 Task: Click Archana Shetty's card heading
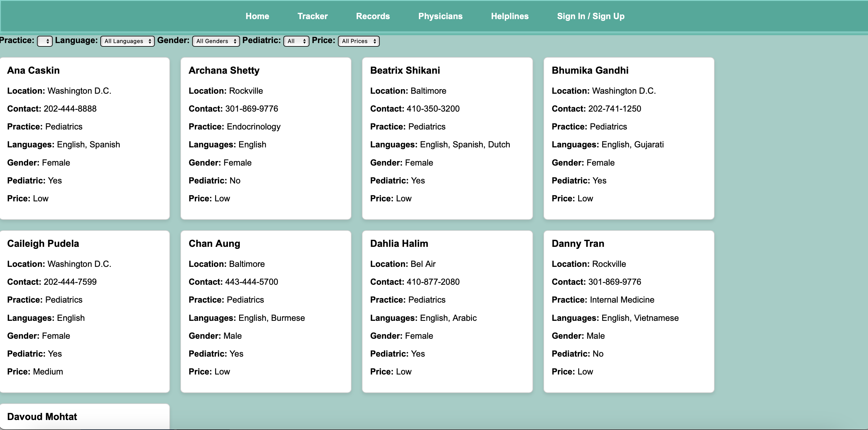[x=224, y=70]
